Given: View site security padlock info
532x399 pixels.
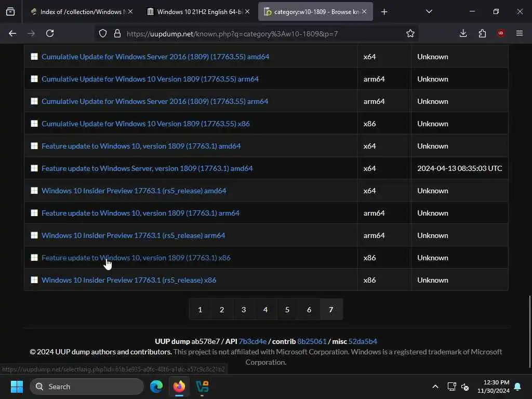Looking at the screenshot, I should tap(117, 33).
